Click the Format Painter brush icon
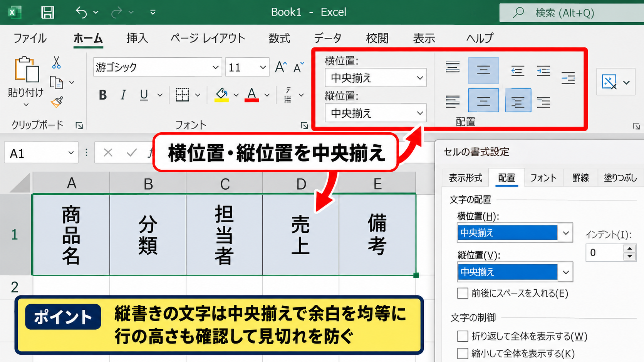Viewport: 644px width, 362px height. [57, 102]
